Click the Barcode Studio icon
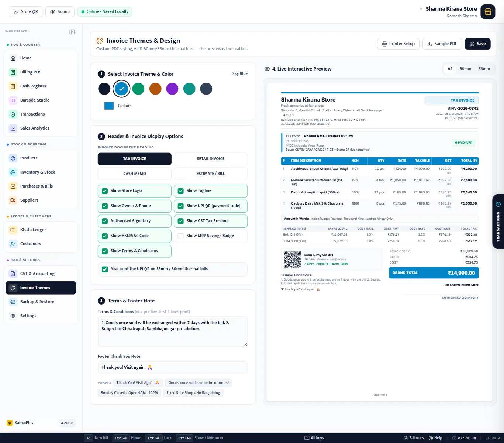 tap(13, 100)
